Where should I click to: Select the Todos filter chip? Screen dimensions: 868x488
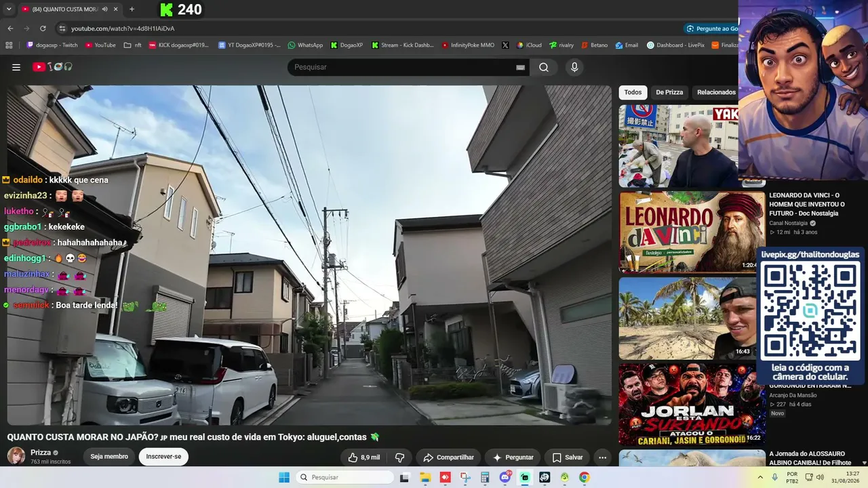tap(633, 92)
